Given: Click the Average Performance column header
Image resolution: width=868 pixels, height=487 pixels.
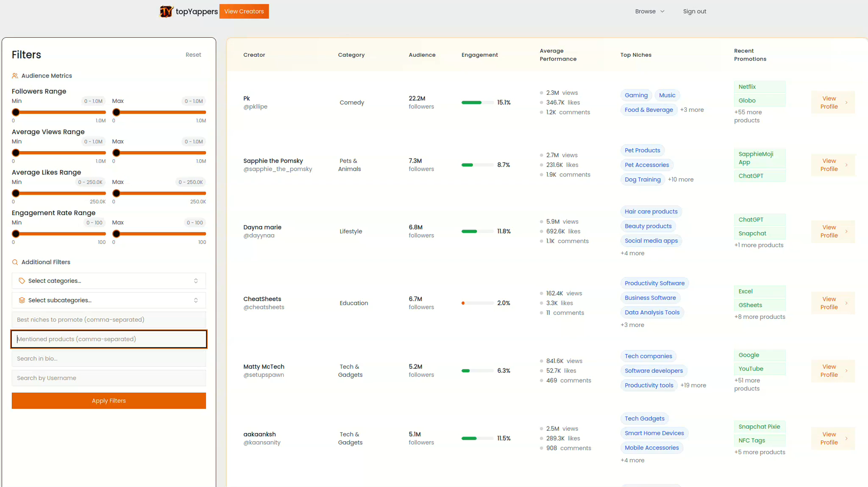Looking at the screenshot, I should (x=558, y=55).
